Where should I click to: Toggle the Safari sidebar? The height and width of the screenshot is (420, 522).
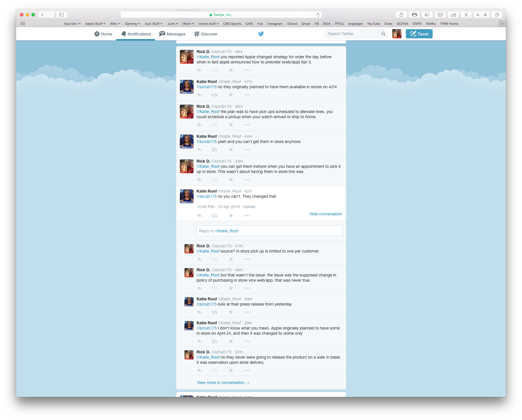pyautogui.click(x=61, y=15)
